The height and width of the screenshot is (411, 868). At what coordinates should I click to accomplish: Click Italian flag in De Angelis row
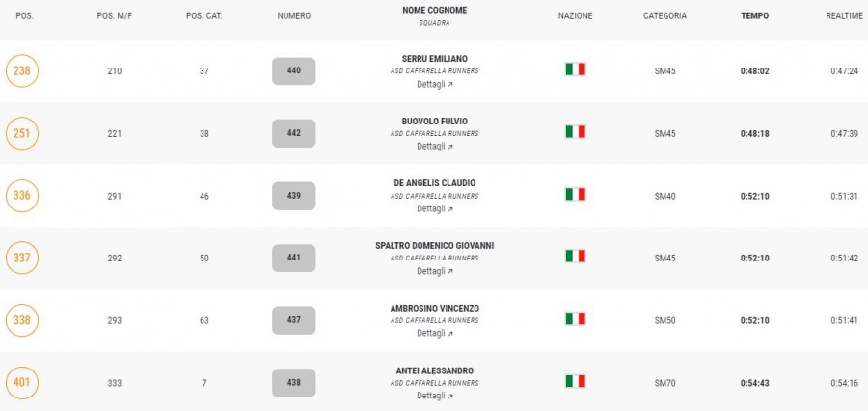[575, 194]
